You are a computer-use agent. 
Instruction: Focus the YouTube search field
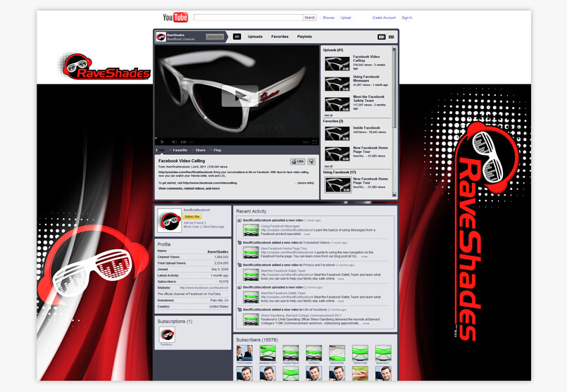tap(248, 18)
